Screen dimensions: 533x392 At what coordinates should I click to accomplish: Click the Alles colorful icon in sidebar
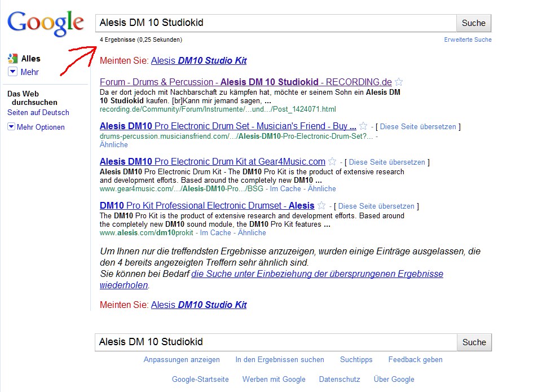[x=12, y=59]
